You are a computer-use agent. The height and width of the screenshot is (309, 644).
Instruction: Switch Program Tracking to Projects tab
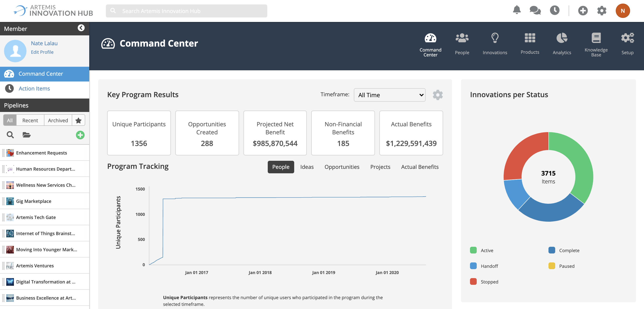click(x=380, y=167)
